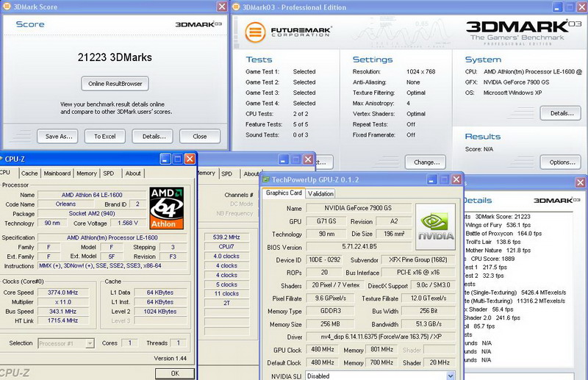Export score with To Excel button
The width and height of the screenshot is (588, 380).
(105, 136)
